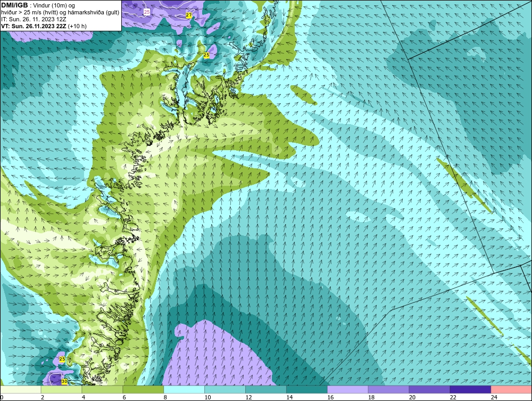Viewport: 532px width, 401px height.
Task: Click the yellow 30 max gust label
Action: tap(64, 382)
